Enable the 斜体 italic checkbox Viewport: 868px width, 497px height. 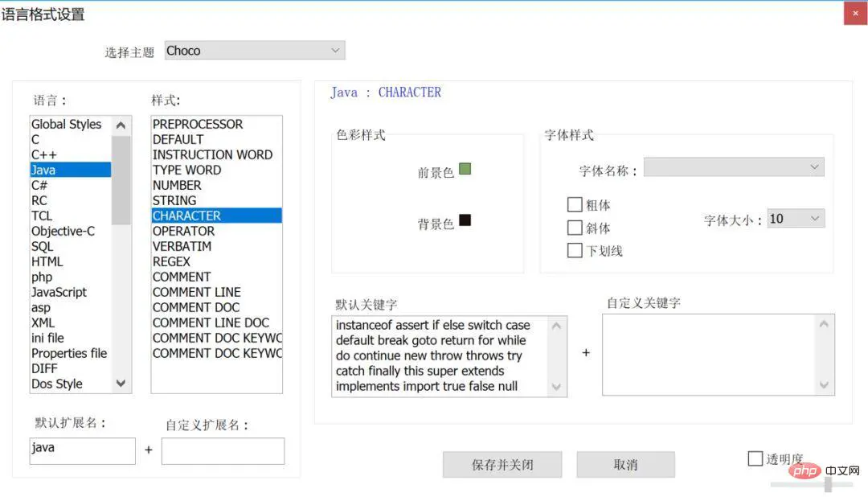(x=575, y=227)
